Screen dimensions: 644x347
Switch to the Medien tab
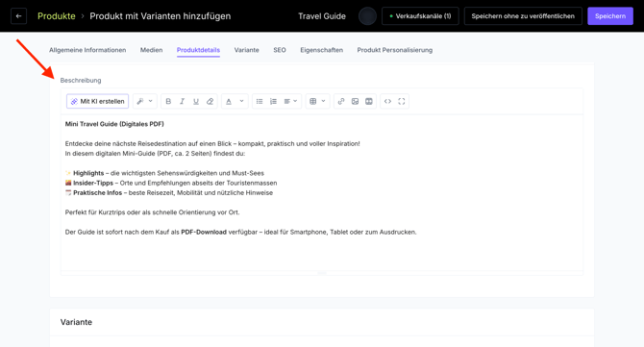[x=151, y=50]
